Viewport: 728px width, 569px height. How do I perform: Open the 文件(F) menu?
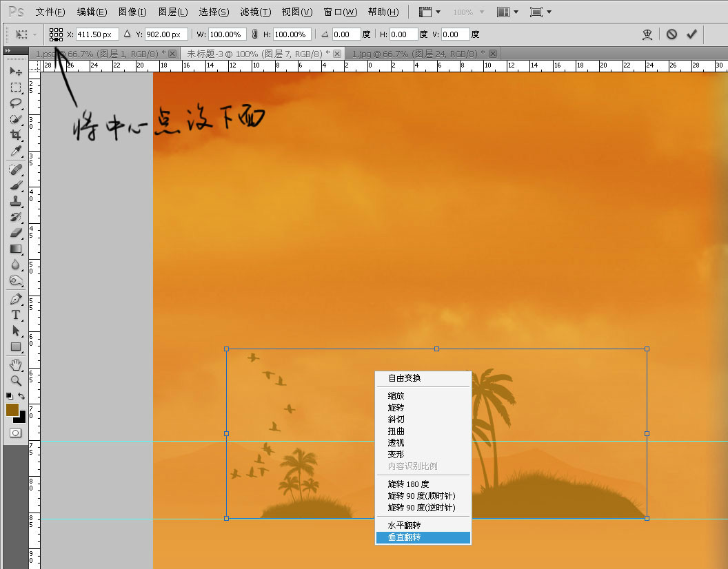click(x=50, y=12)
